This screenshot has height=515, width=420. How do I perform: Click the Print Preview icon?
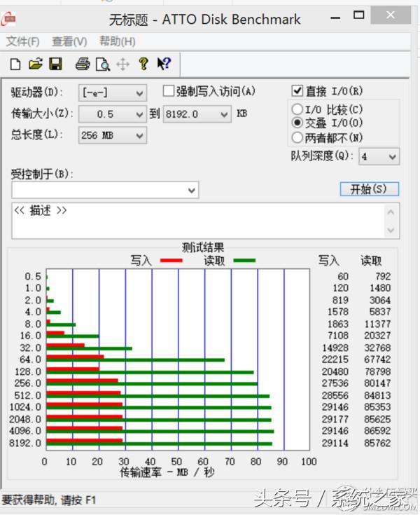103,64
